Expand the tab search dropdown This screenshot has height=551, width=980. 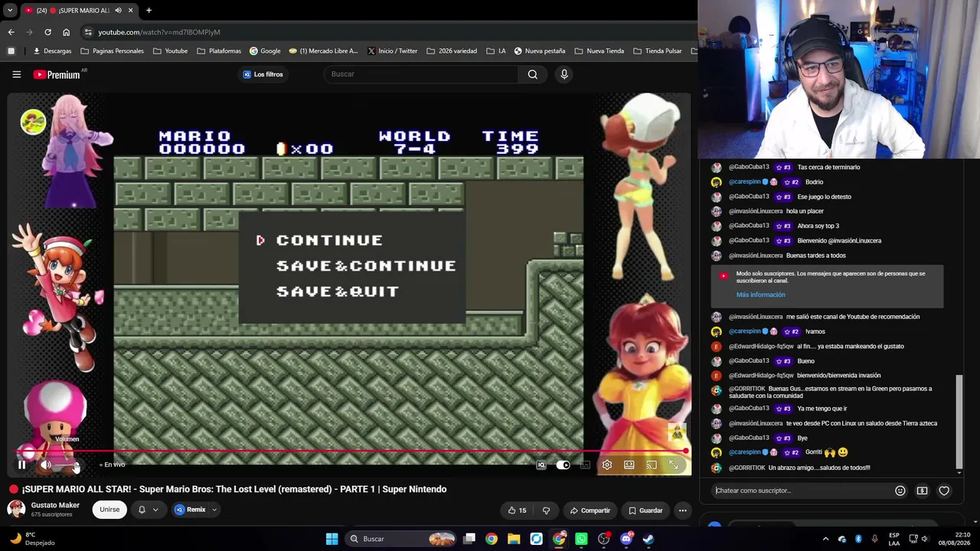(x=10, y=10)
